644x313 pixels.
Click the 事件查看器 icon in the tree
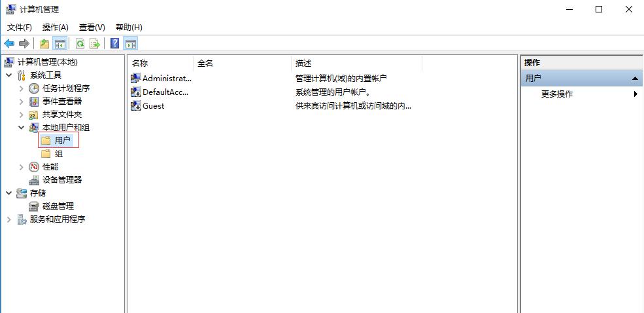coord(34,101)
